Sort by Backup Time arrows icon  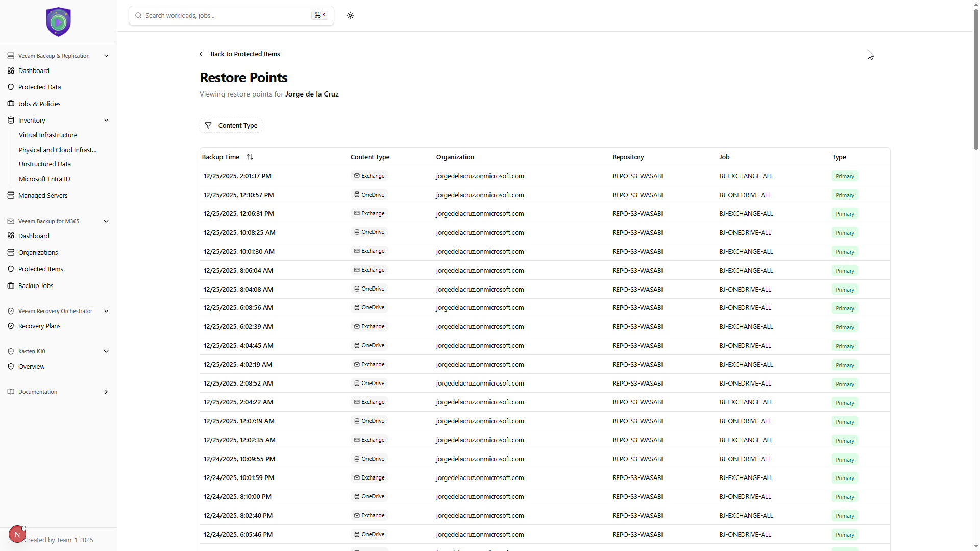(x=250, y=157)
